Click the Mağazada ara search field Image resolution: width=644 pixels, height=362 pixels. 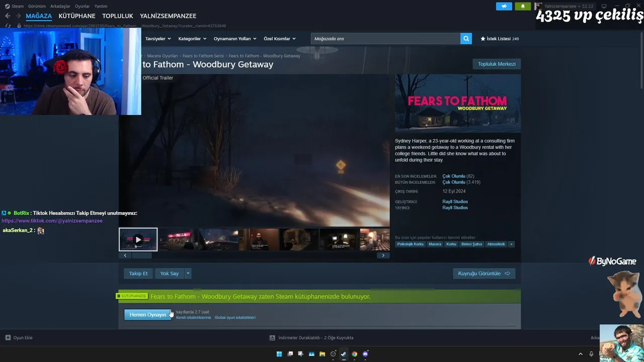pos(385,39)
